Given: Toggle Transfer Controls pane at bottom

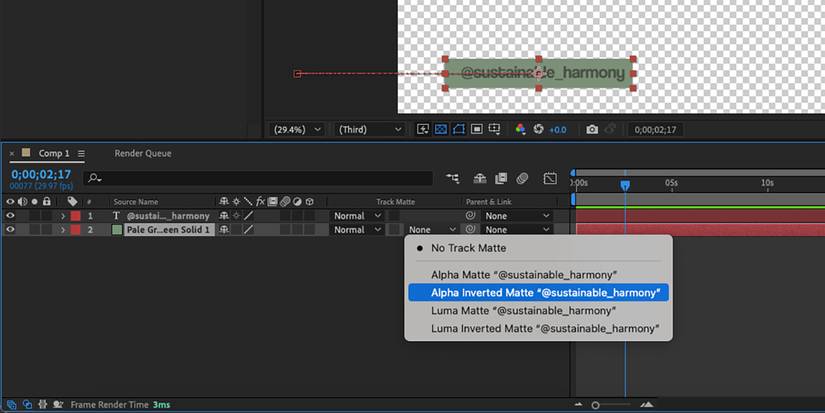Looking at the screenshot, I should click(27, 405).
